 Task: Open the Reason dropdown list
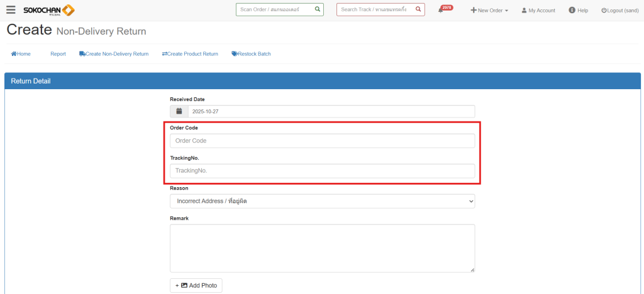coord(322,201)
